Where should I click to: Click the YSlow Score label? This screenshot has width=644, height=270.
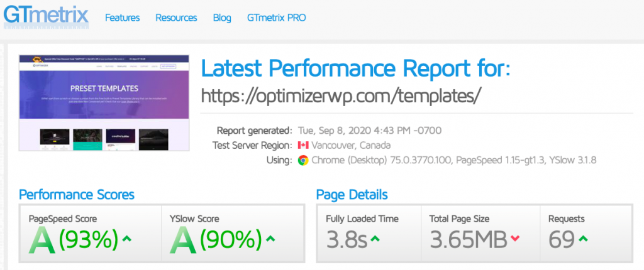tap(194, 219)
